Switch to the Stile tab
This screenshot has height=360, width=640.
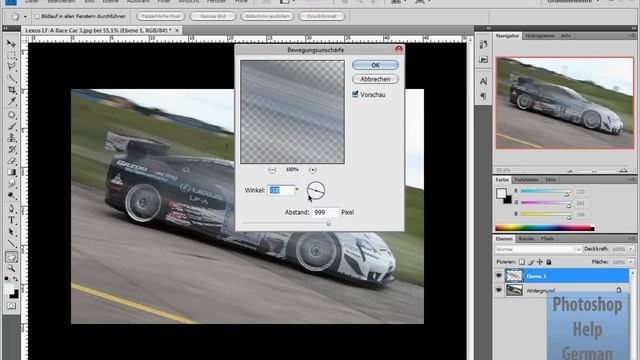[551, 180]
